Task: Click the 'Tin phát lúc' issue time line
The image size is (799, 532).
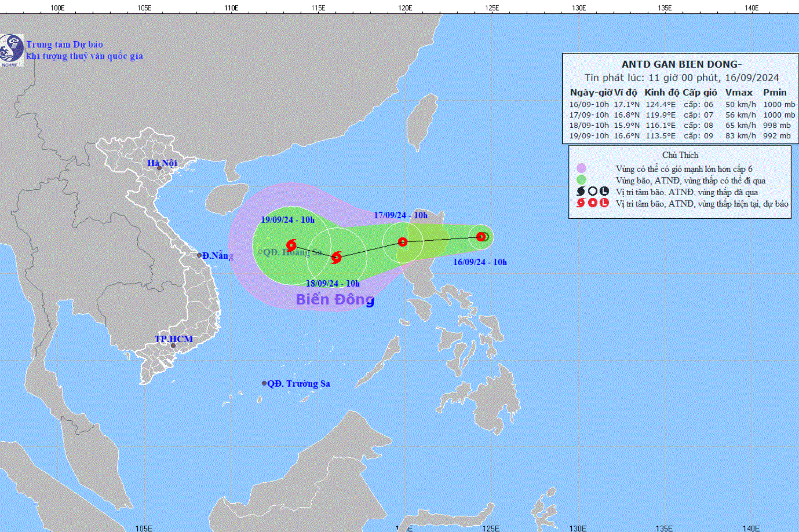Action: click(x=681, y=78)
